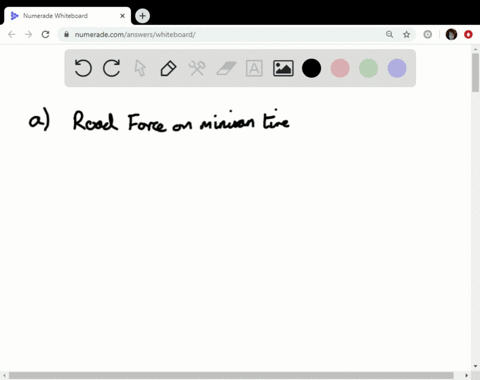This screenshot has width=480, height=380.
Task: Choose the green ink color
Action: (368, 68)
